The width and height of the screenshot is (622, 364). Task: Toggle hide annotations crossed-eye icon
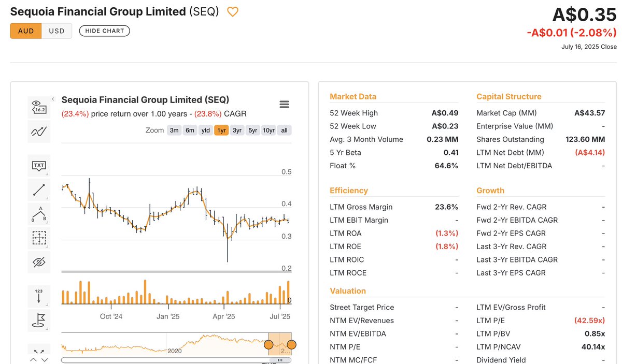point(39,263)
